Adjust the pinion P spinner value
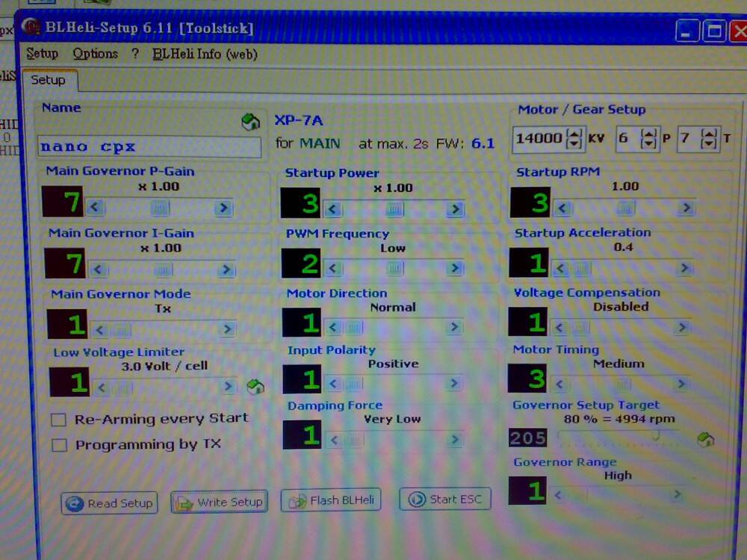Image resolution: width=747 pixels, height=560 pixels. pos(648,139)
